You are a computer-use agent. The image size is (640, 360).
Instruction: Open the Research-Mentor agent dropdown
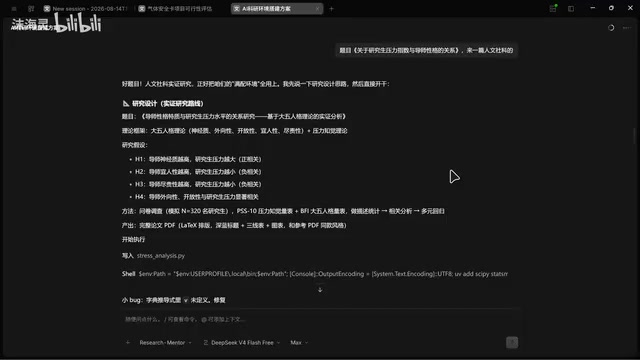click(x=165, y=342)
